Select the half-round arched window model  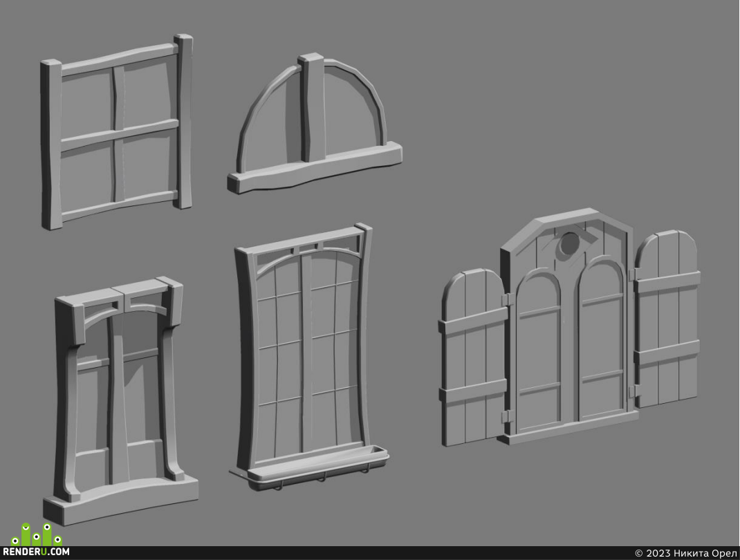[315, 123]
